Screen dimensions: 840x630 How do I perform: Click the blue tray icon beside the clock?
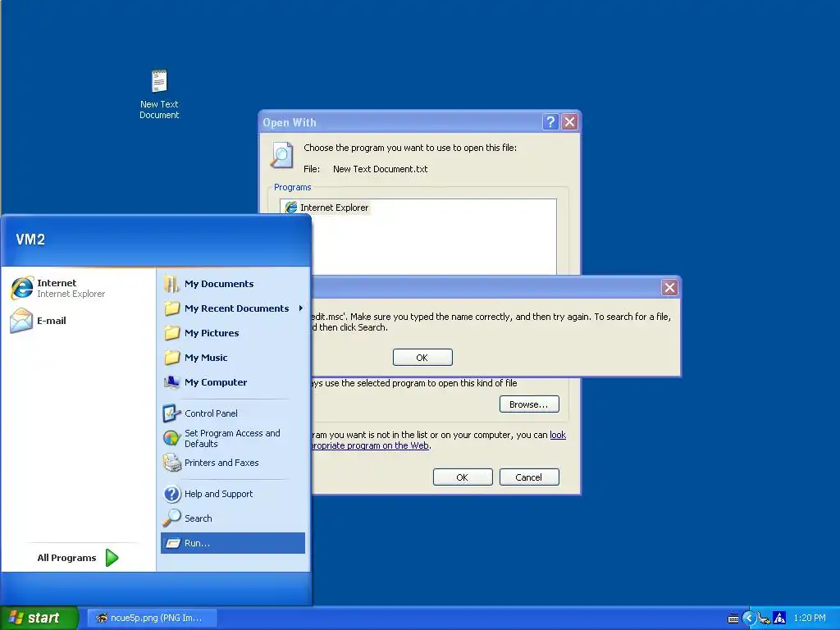779,619
